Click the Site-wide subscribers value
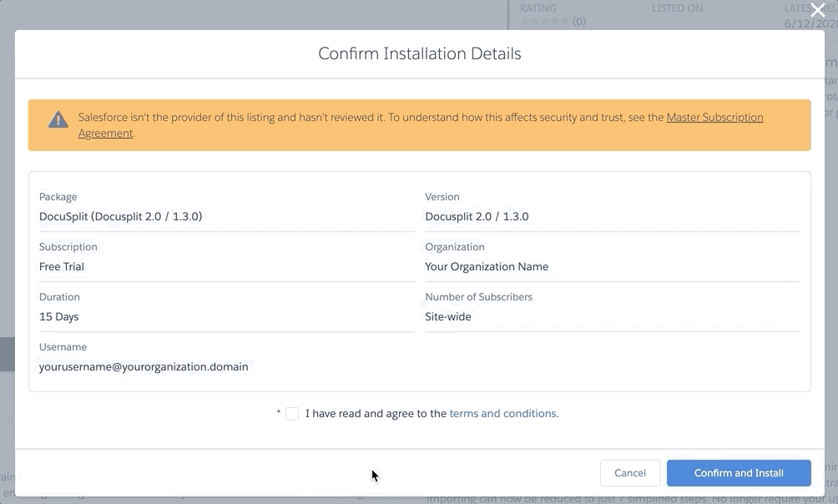This screenshot has width=838, height=504. point(448,317)
